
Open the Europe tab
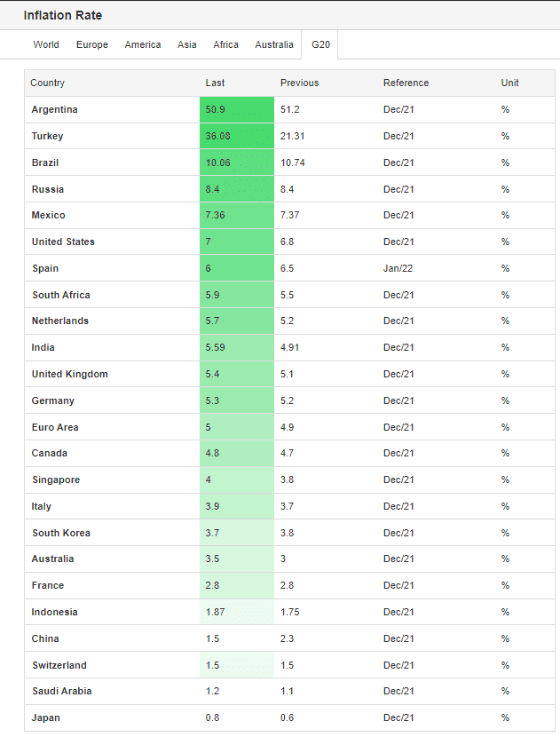click(x=92, y=44)
